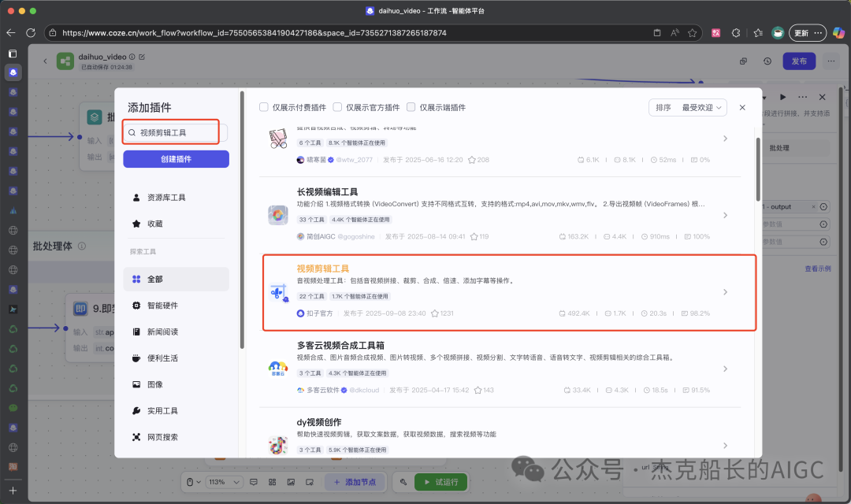Open the browser extensions puzzle icon
The width and height of the screenshot is (851, 504).
pyautogui.click(x=736, y=32)
